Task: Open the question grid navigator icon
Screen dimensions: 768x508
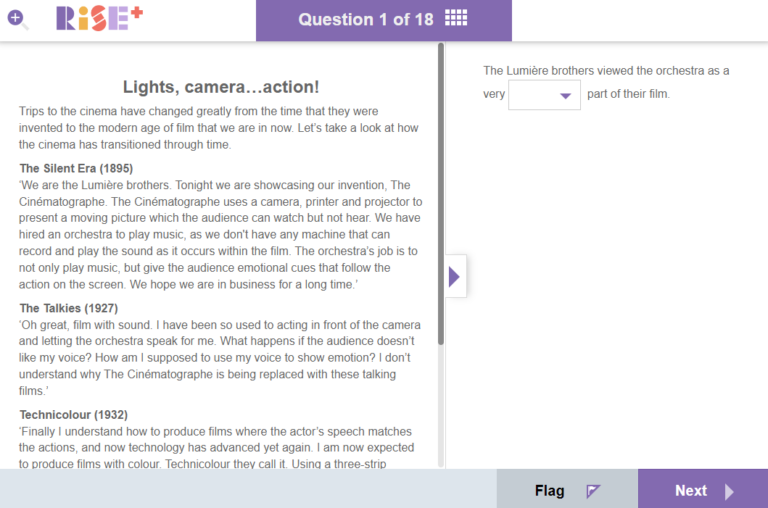Action: point(456,19)
